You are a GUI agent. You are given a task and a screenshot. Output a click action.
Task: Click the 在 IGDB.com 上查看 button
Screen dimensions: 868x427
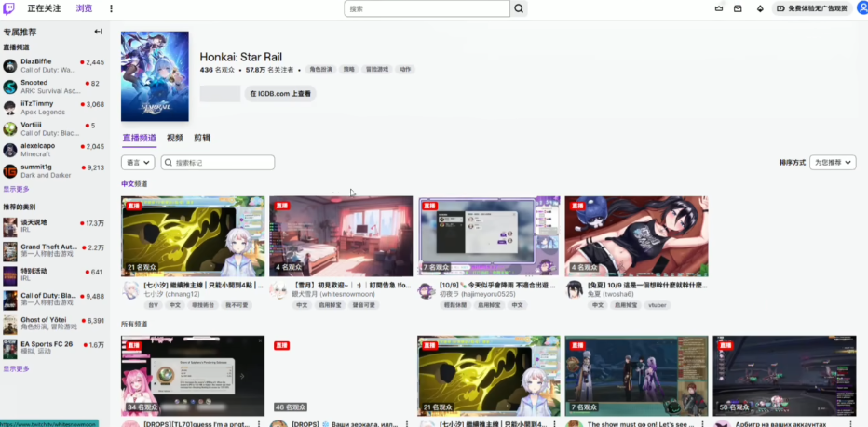coord(280,94)
